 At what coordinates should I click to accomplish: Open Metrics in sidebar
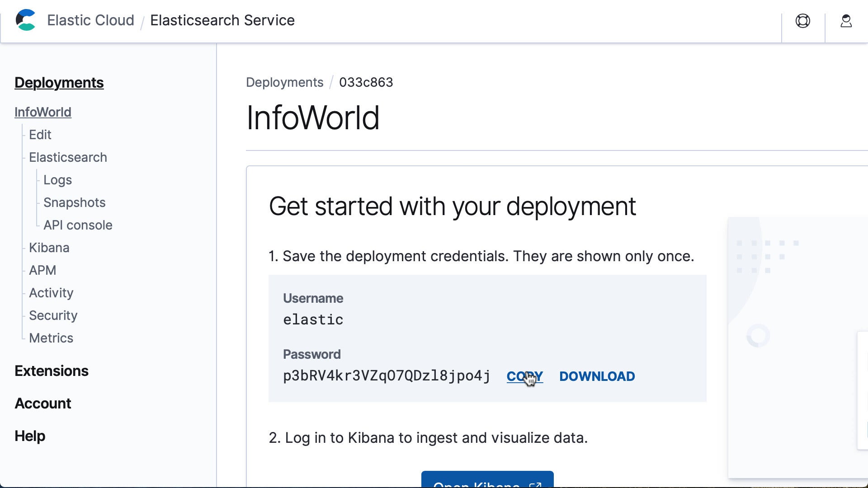[51, 338]
